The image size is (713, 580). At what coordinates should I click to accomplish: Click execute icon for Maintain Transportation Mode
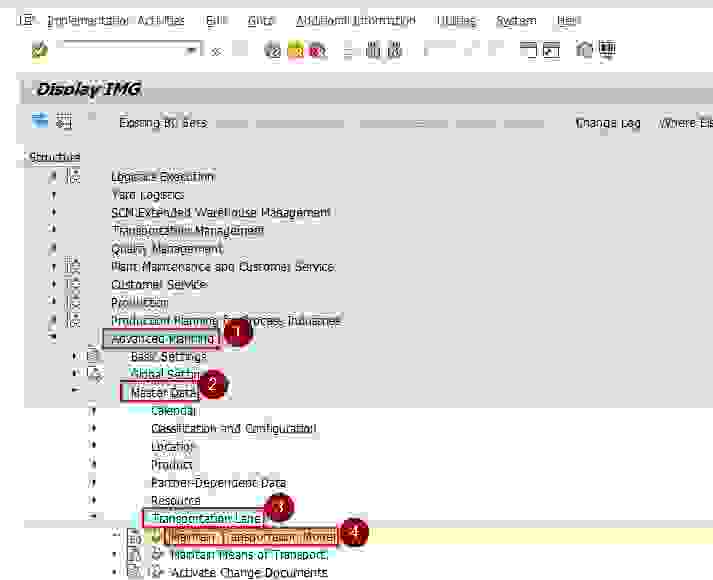(156, 538)
